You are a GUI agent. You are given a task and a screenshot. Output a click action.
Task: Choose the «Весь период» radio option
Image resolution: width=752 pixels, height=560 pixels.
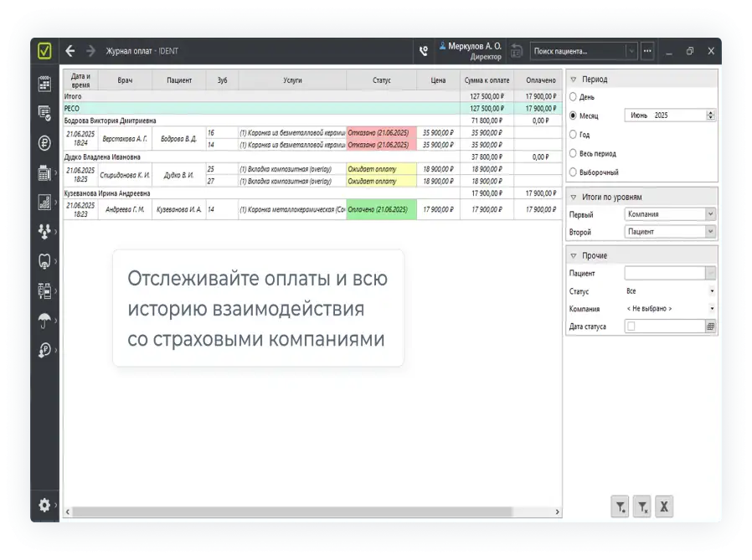tap(574, 153)
